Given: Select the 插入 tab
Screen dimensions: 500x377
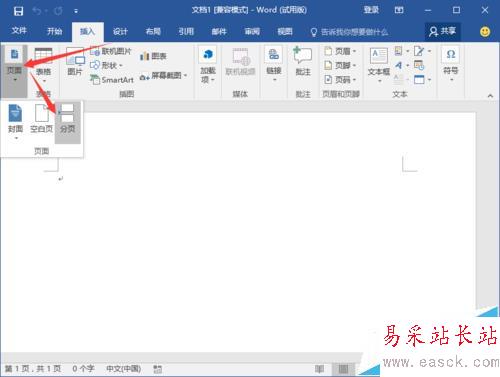Looking at the screenshot, I should click(87, 31).
